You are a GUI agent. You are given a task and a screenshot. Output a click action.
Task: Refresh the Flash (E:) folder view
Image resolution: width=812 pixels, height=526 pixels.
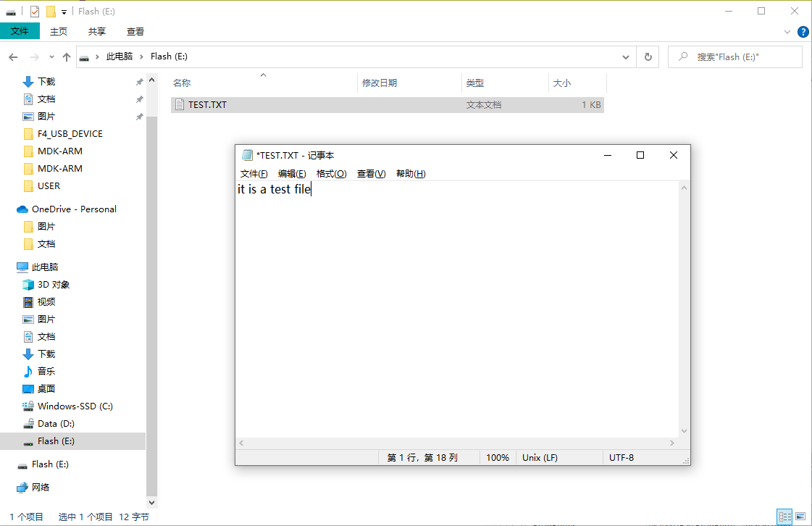(x=648, y=57)
